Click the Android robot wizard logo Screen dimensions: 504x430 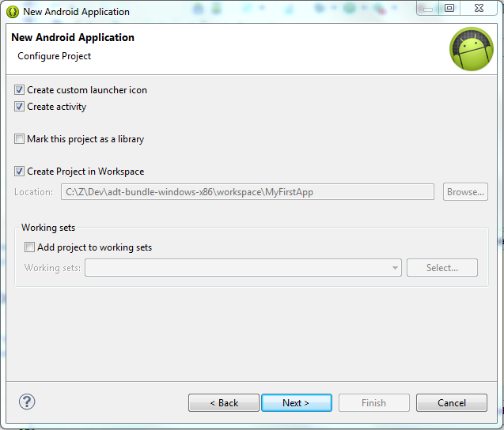472,49
